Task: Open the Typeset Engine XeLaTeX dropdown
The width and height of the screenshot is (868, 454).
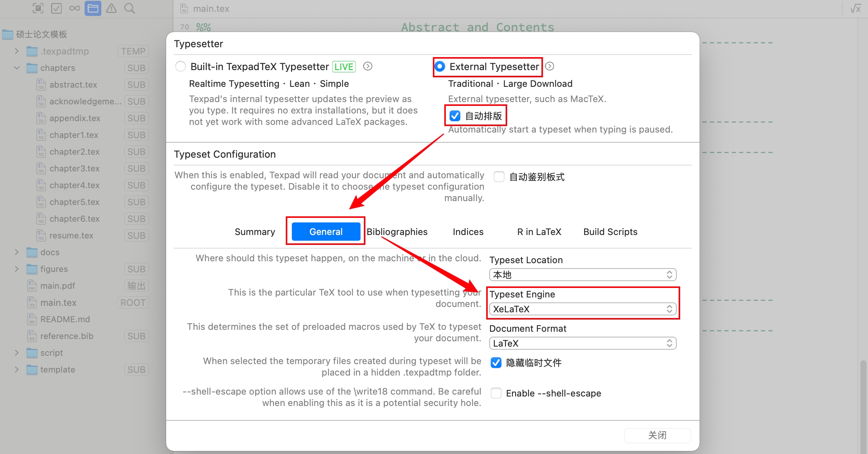Action: [583, 309]
